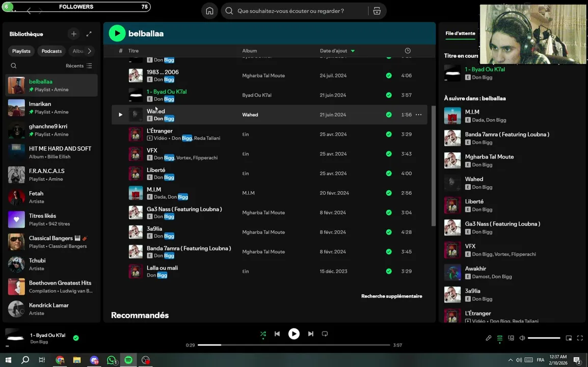Open Don Bigg artist link in player bar

pyautogui.click(x=39, y=342)
